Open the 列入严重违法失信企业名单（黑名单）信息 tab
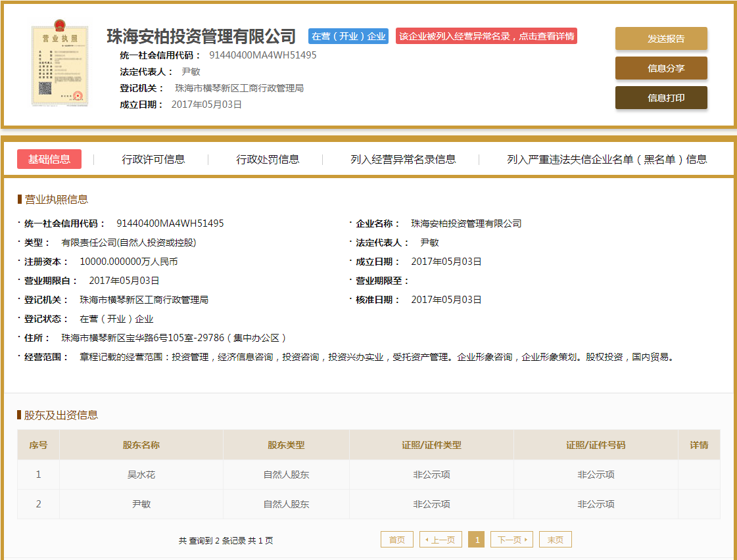 point(606,159)
